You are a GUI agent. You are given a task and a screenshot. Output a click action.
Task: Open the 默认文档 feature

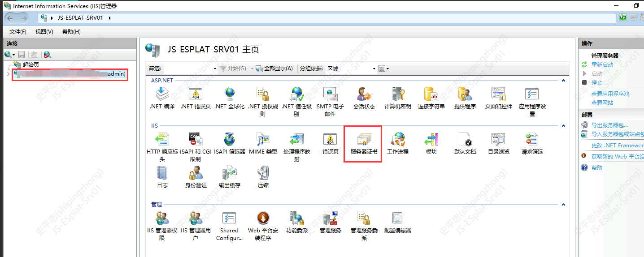point(465,143)
